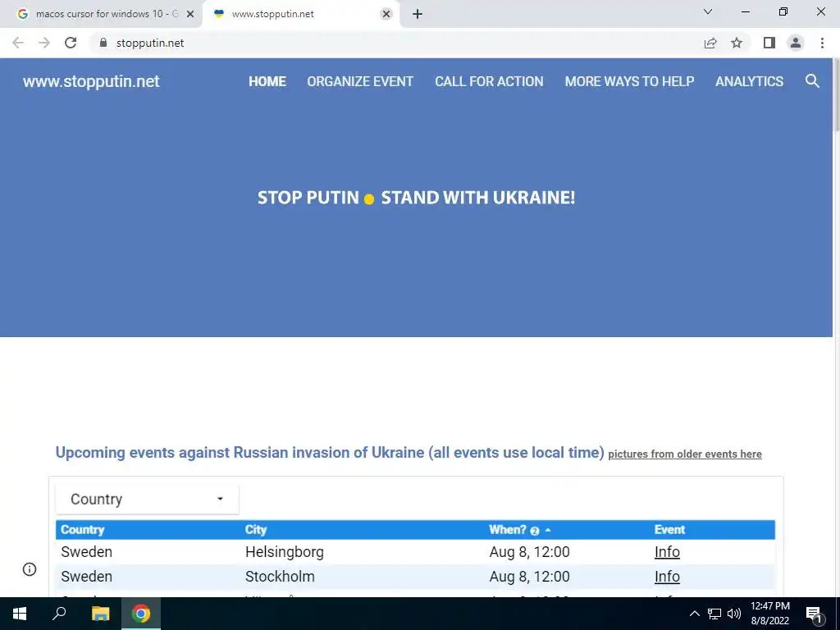Show hidden system tray icons
Viewport: 840px width, 630px height.
pyautogui.click(x=694, y=614)
